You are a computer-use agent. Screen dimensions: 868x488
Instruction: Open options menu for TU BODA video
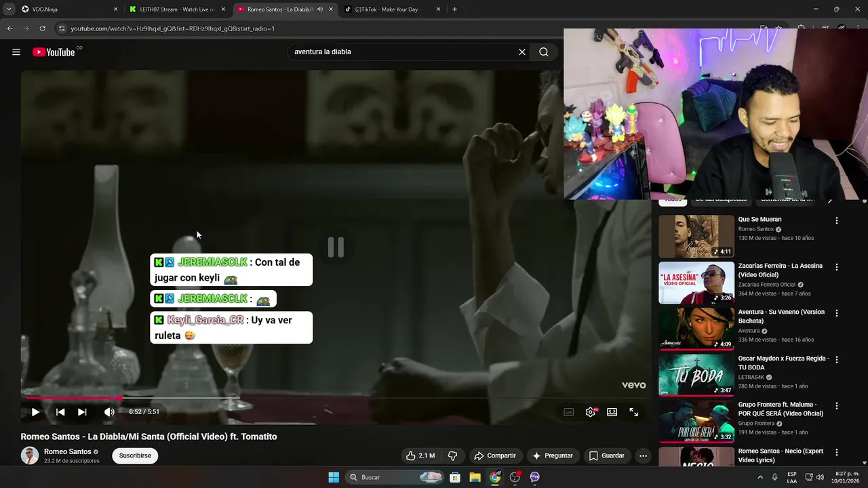pyautogui.click(x=836, y=359)
